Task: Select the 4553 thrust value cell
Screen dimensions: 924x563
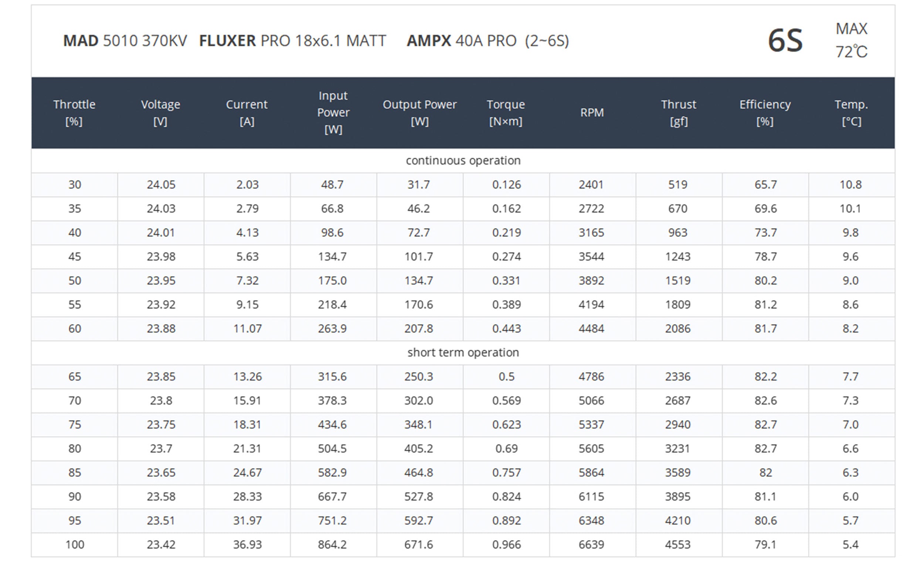Action: point(677,545)
